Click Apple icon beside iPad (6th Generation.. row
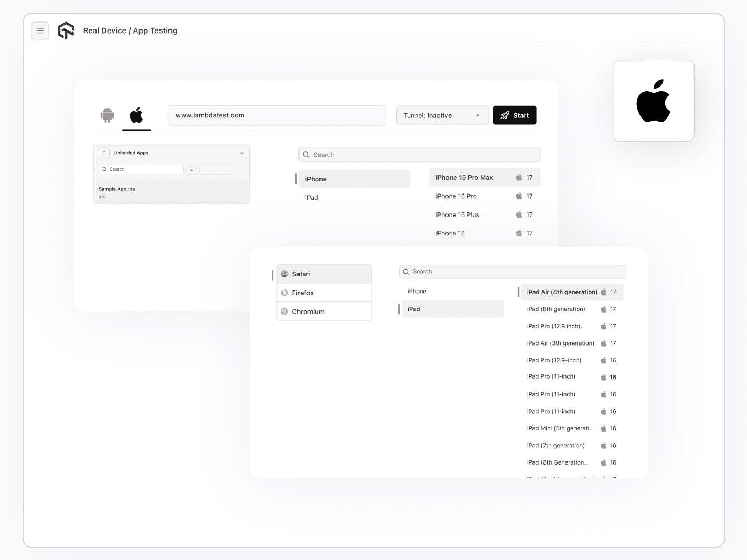Image resolution: width=747 pixels, height=560 pixels. (603, 462)
